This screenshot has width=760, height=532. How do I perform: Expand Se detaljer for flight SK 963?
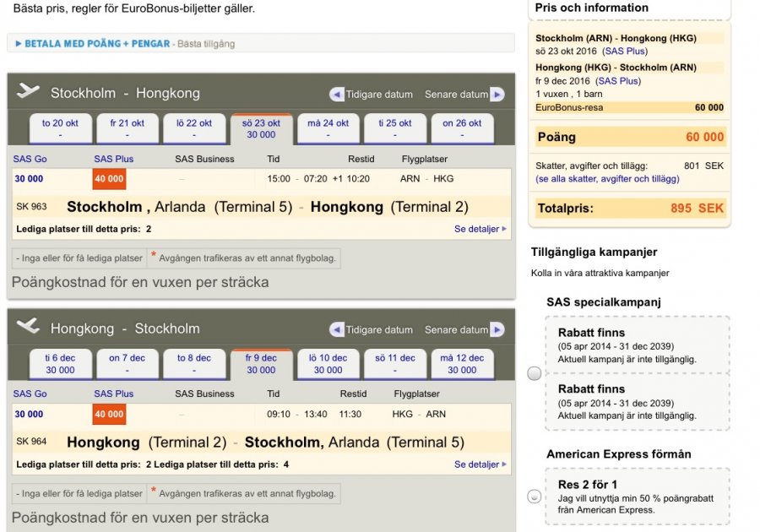pyautogui.click(x=480, y=229)
